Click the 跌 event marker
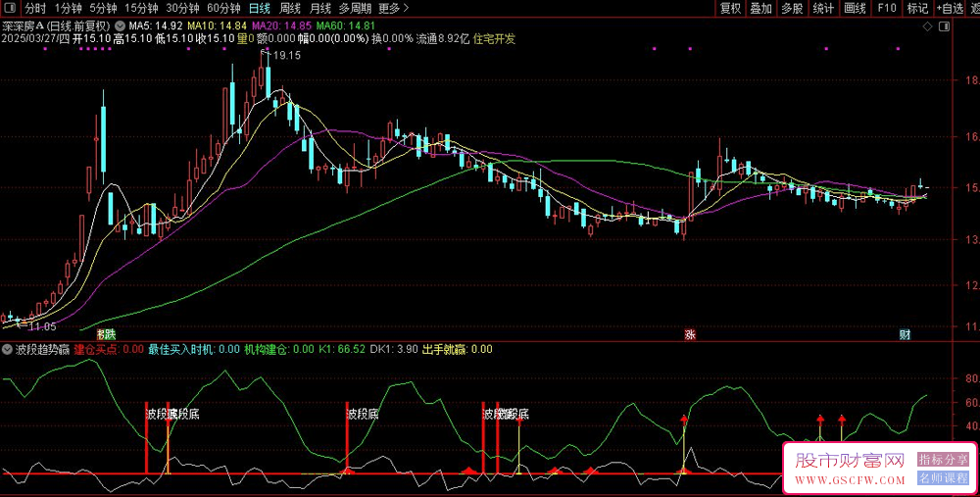Viewport: 980px width, 497px height. 110,334
